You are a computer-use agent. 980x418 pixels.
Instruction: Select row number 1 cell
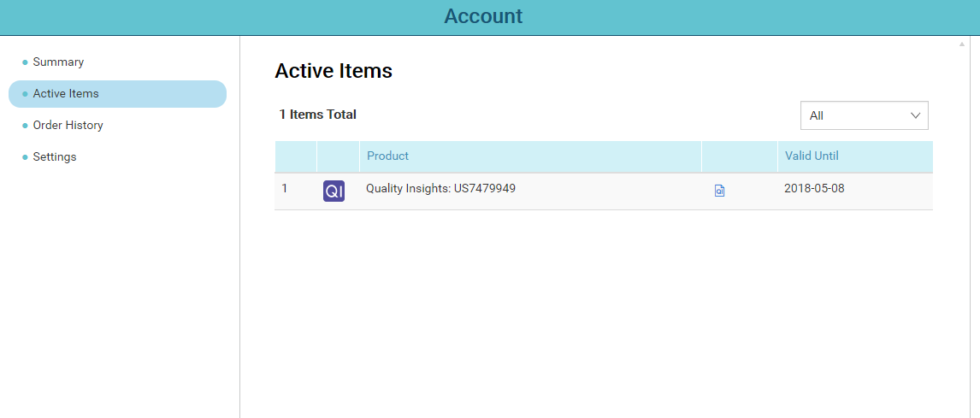coord(285,188)
